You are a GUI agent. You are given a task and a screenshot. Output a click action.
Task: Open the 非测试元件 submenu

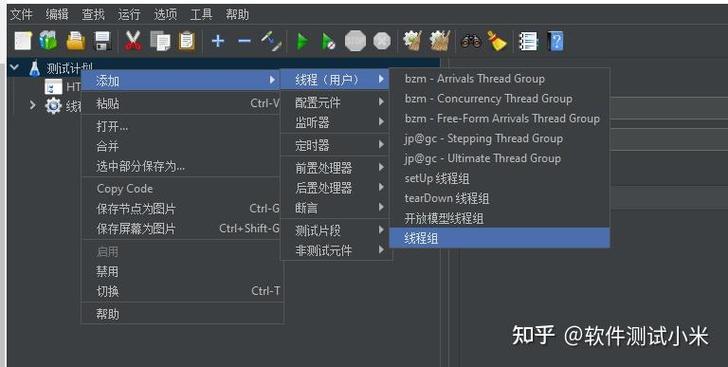pos(335,250)
